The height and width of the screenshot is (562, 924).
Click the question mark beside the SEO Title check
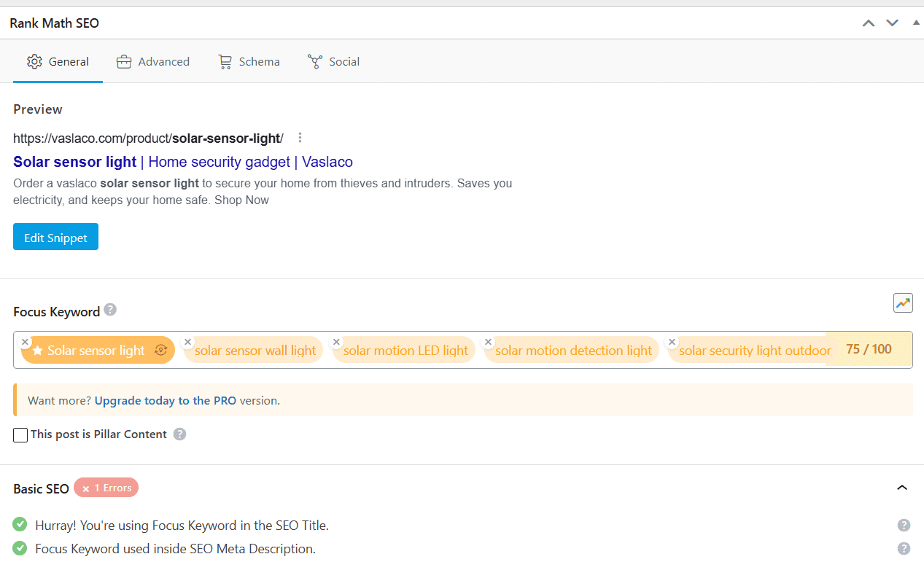point(904,524)
